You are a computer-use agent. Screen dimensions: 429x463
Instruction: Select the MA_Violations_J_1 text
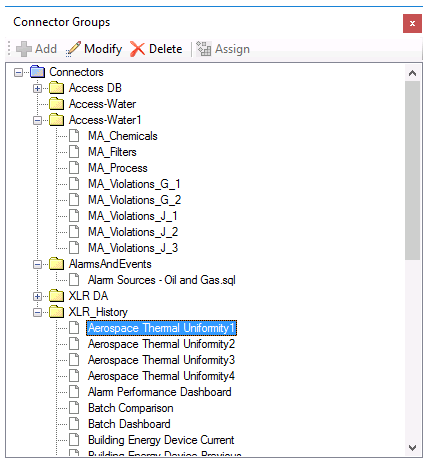pos(133,216)
